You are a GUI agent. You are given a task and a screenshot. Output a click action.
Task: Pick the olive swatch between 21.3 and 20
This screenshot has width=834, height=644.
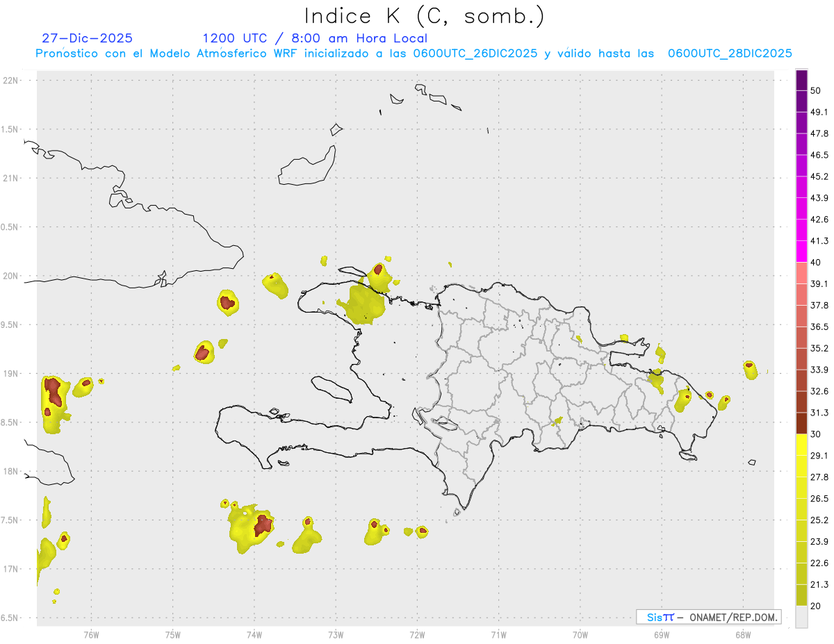802,595
